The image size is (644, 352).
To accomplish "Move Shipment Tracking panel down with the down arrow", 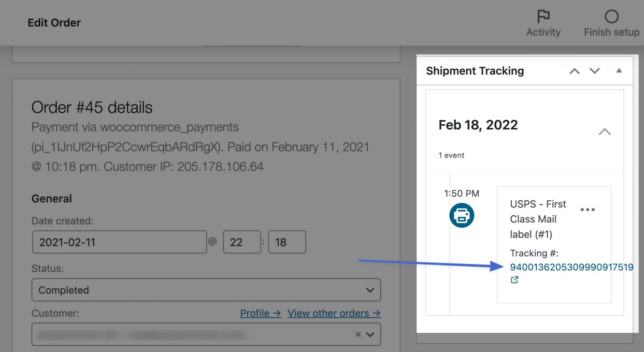I will pos(594,71).
